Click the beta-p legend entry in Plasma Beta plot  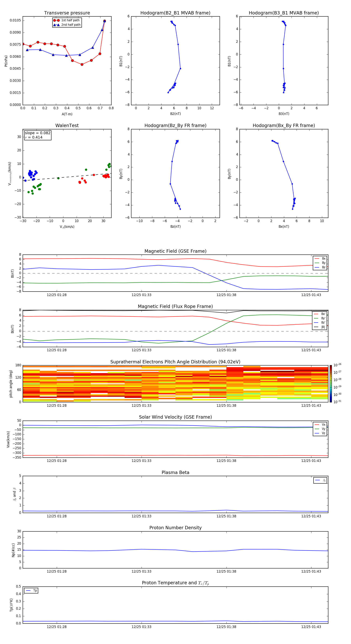[x=320, y=480]
